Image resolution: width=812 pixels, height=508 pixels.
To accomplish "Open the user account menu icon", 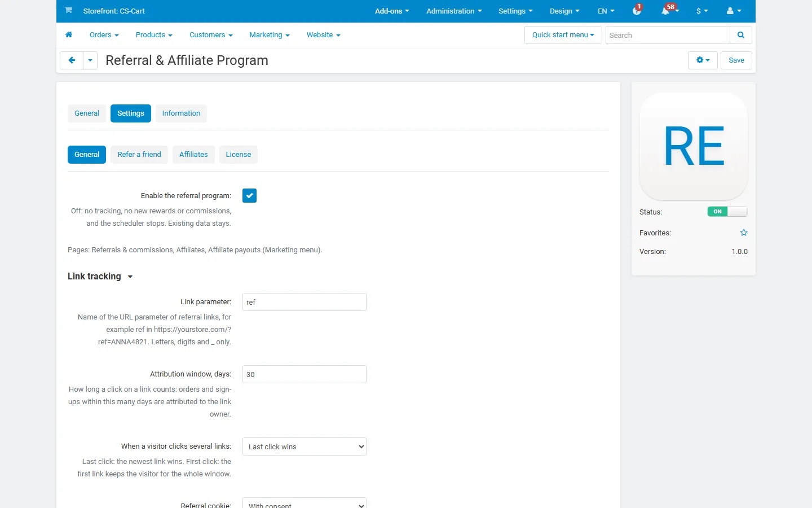I will [734, 11].
